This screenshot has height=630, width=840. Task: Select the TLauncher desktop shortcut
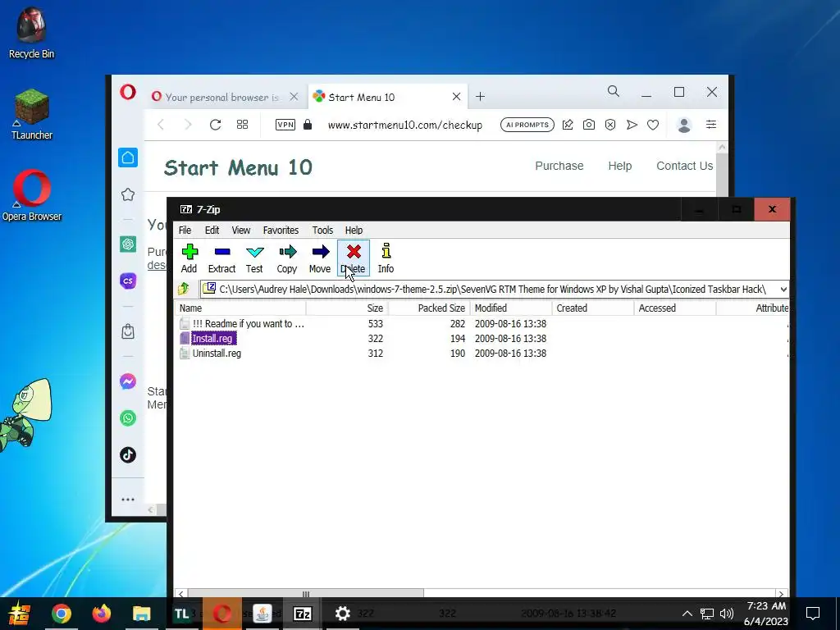[x=32, y=115]
